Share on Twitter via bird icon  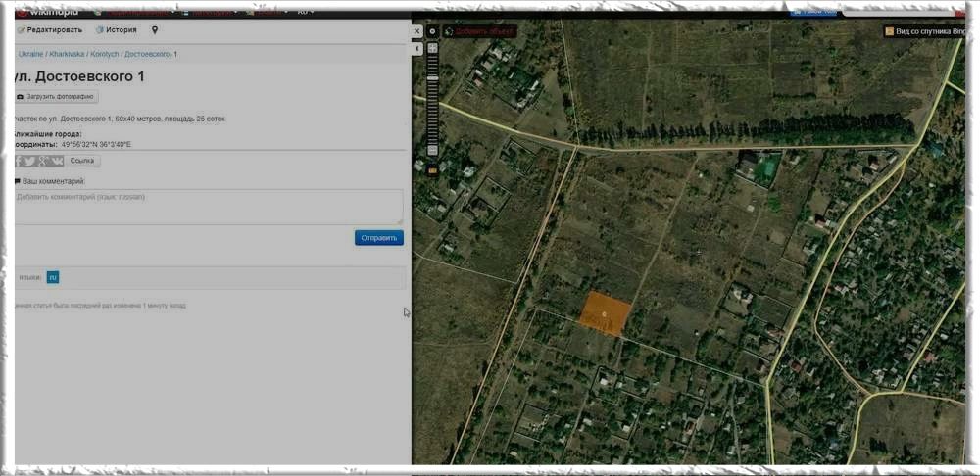pos(30,161)
